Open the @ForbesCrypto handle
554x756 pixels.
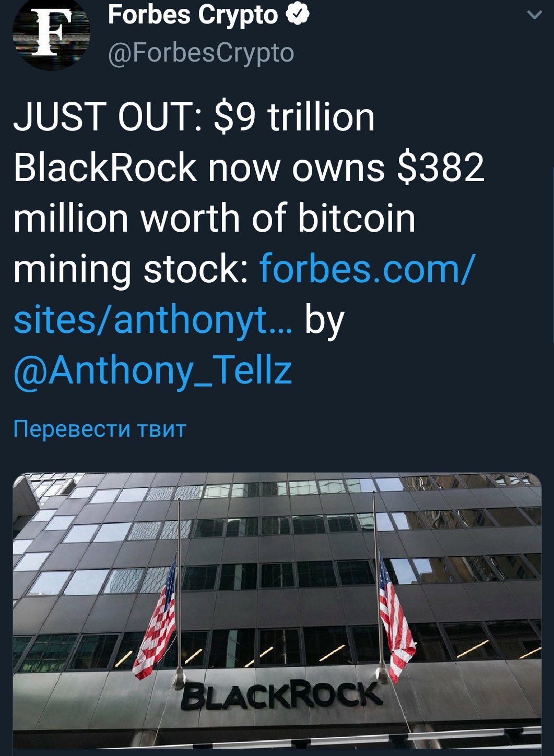click(201, 53)
